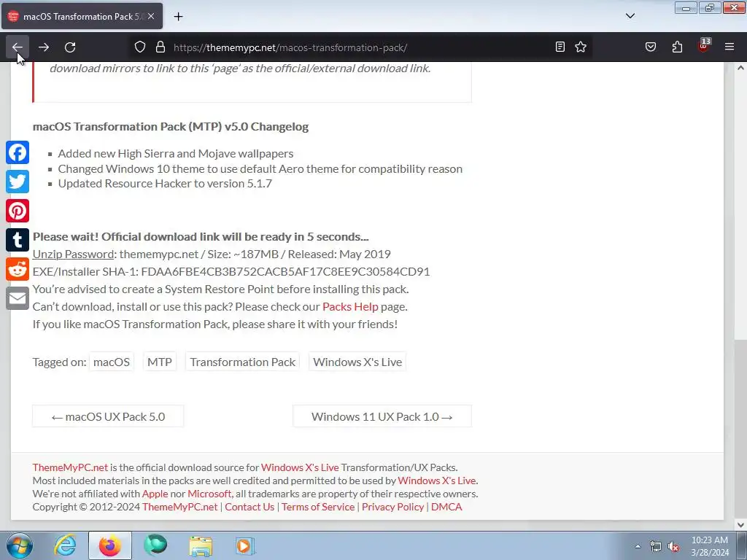
Task: Bookmark this page with the star icon
Action: (x=581, y=47)
